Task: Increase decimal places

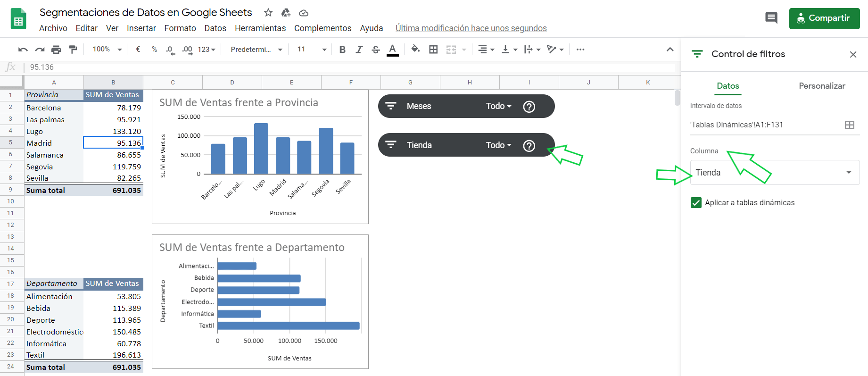Action: click(187, 50)
